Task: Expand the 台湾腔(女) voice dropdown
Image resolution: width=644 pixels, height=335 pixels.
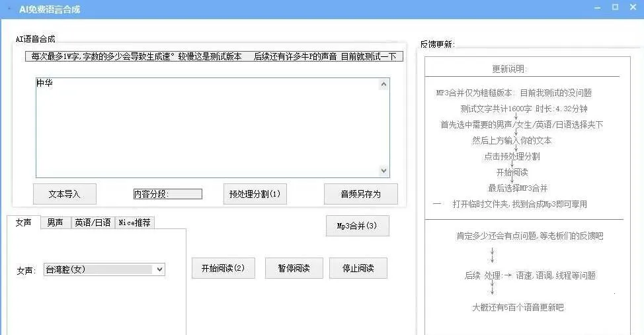Action: [159, 269]
